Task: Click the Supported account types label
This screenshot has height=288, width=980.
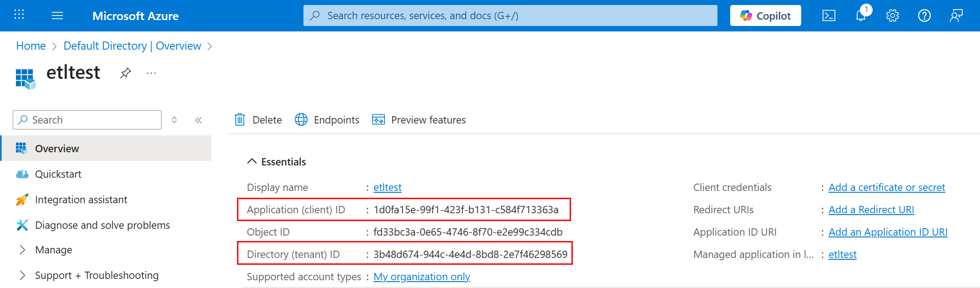Action: tap(304, 277)
